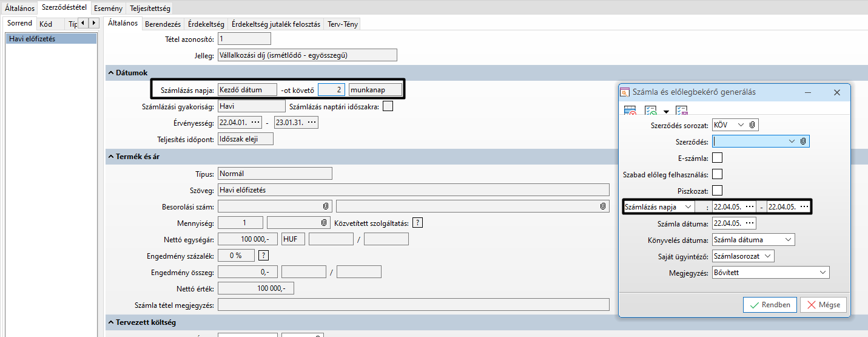Close the Számla és előlegbekérő generálás dialog
Viewport: 868px width, 337px height.
837,93
